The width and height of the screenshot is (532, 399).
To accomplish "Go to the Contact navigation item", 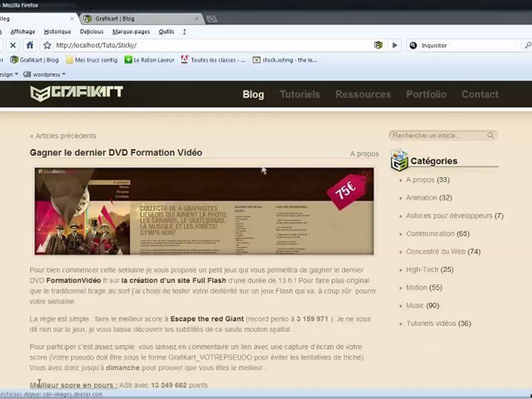I will (x=480, y=95).
